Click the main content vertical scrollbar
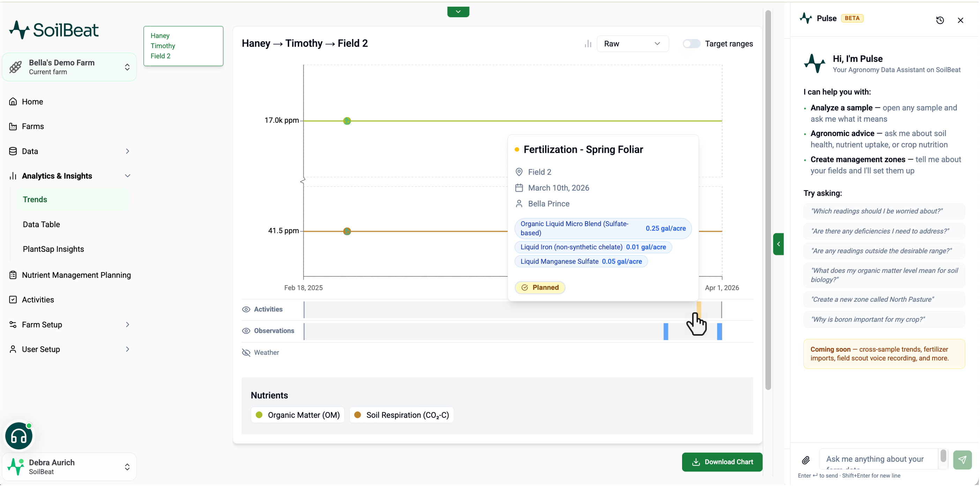Image resolution: width=980 pixels, height=486 pixels. click(x=768, y=200)
